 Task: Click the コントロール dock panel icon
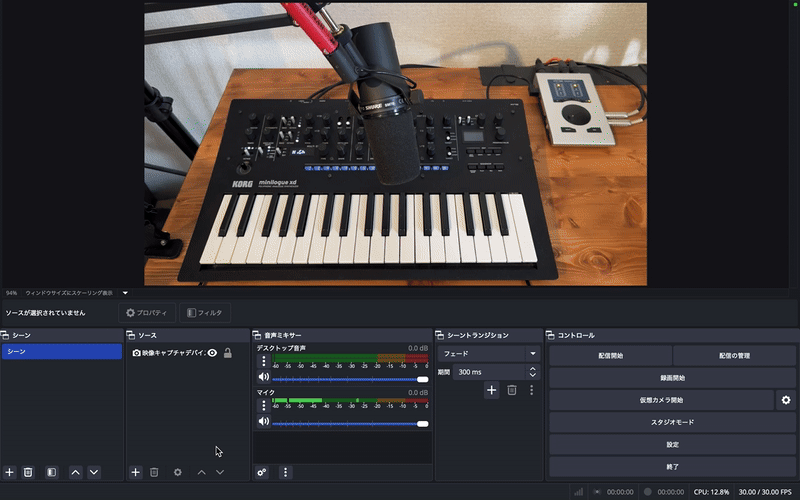coord(550,335)
